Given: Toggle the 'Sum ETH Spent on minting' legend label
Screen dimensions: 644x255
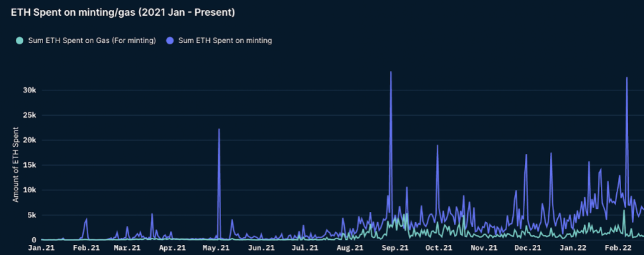Looking at the screenshot, I should click(x=225, y=41).
